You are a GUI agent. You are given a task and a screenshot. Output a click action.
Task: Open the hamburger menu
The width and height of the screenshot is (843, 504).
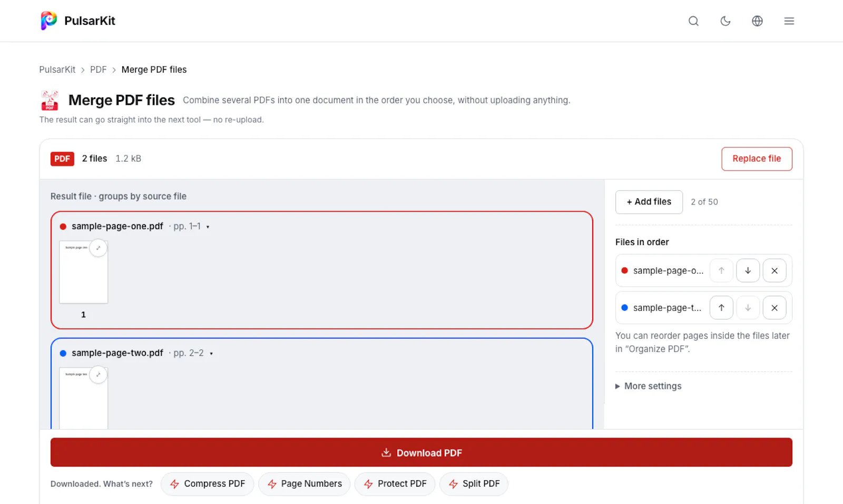click(789, 21)
